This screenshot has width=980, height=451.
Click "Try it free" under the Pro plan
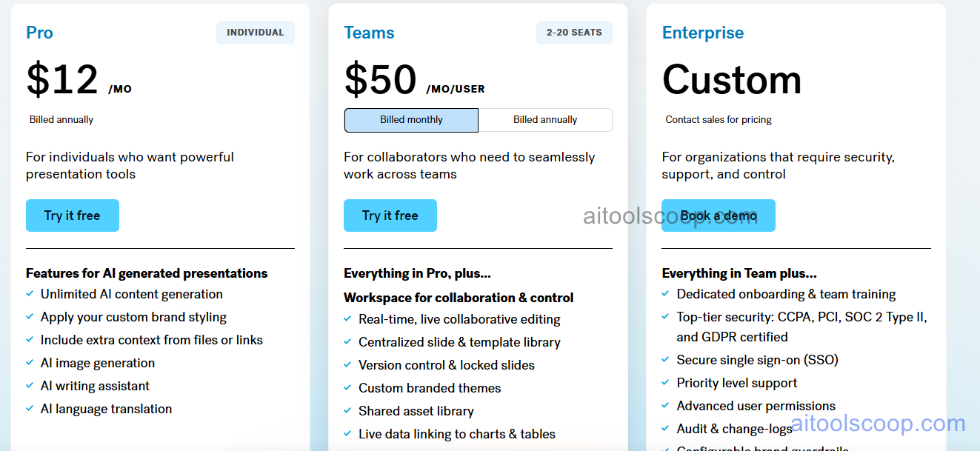point(72,215)
